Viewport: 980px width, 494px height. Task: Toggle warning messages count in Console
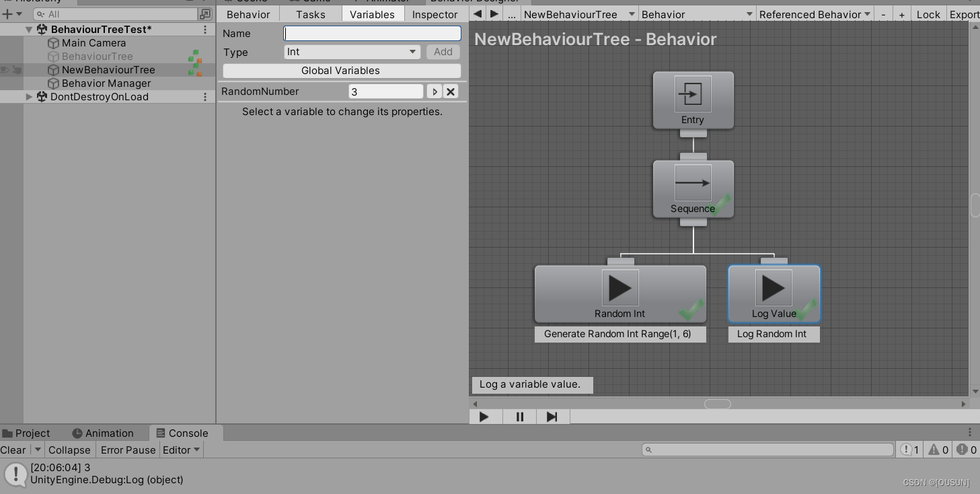pyautogui.click(x=938, y=450)
